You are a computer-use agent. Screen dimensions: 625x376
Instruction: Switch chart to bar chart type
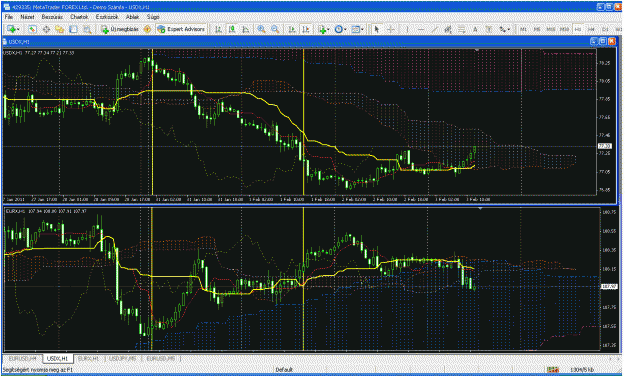(x=218, y=29)
